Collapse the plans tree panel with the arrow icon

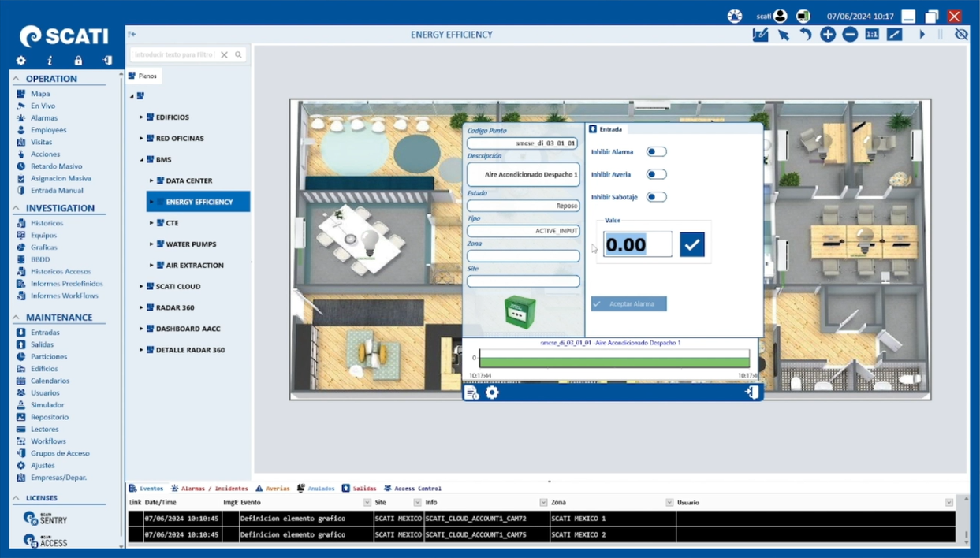click(132, 35)
